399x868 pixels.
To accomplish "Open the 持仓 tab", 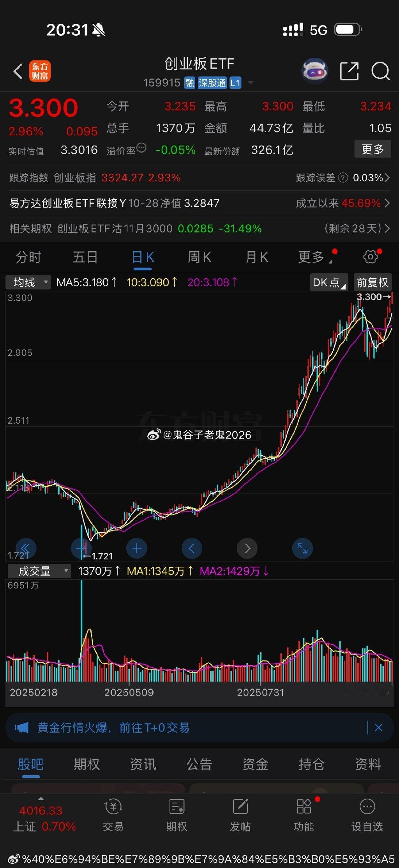I will 311,764.
